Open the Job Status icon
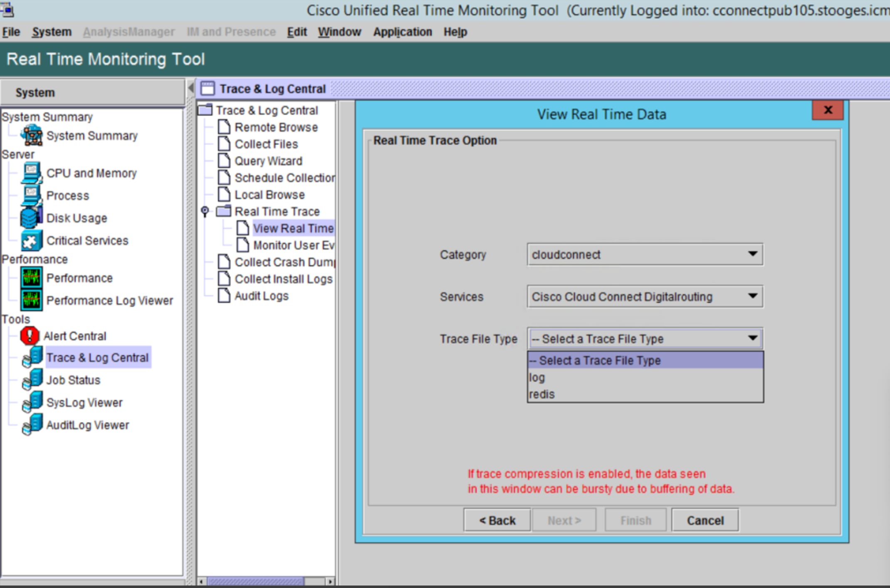Viewport: 890px width, 588px height. click(x=32, y=380)
